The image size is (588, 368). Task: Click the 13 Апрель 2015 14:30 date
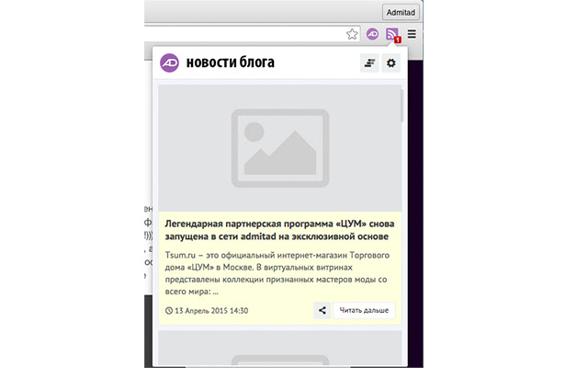211,311
